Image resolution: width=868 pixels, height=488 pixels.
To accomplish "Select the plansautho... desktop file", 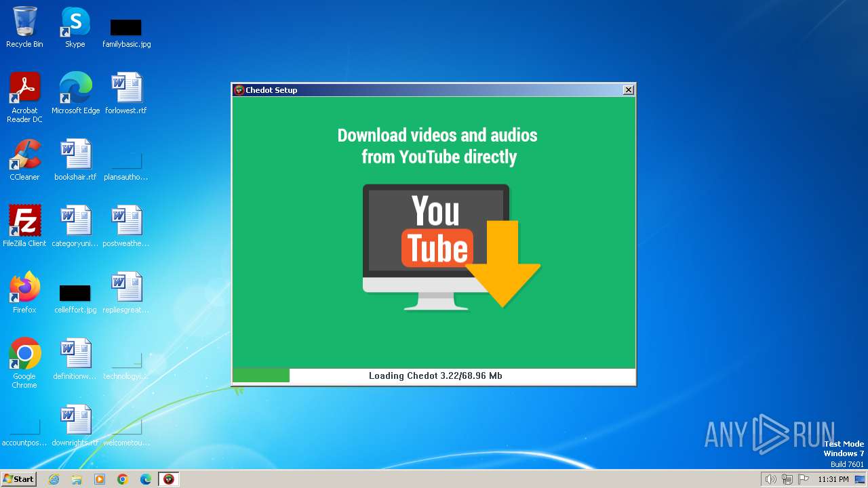I will pos(126,167).
